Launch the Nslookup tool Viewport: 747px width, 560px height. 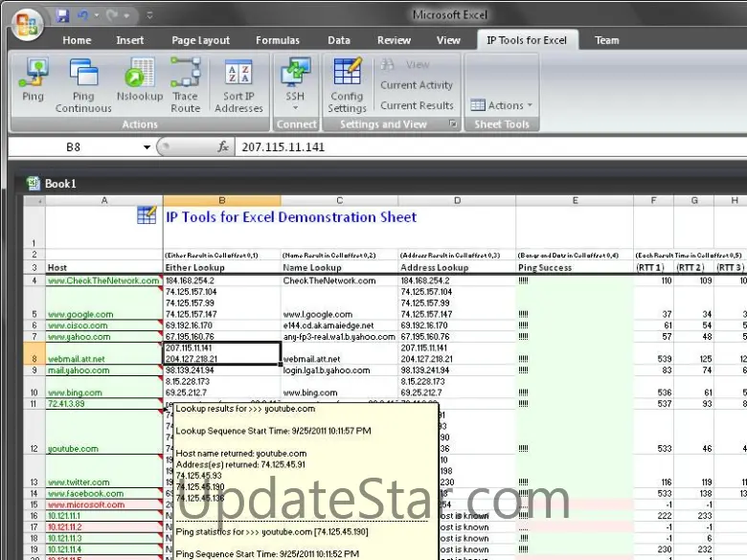coord(140,80)
